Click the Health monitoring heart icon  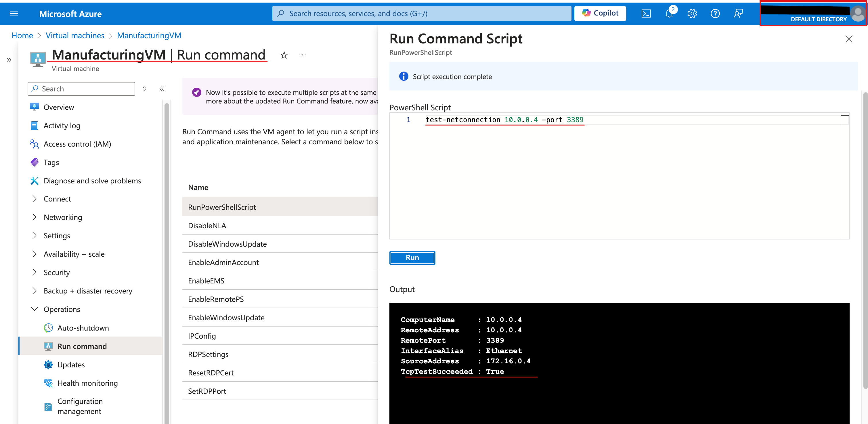tap(48, 383)
